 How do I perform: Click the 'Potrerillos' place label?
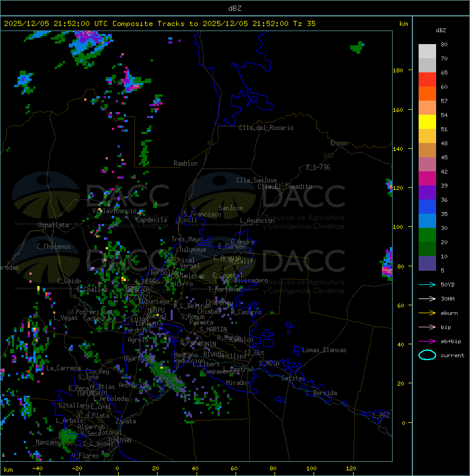pyautogui.click(x=94, y=312)
